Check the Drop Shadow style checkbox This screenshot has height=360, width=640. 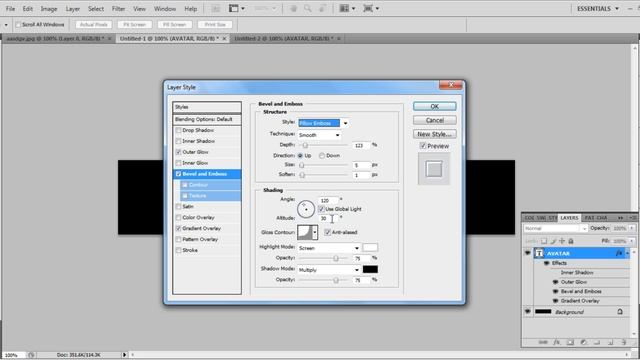pyautogui.click(x=178, y=130)
